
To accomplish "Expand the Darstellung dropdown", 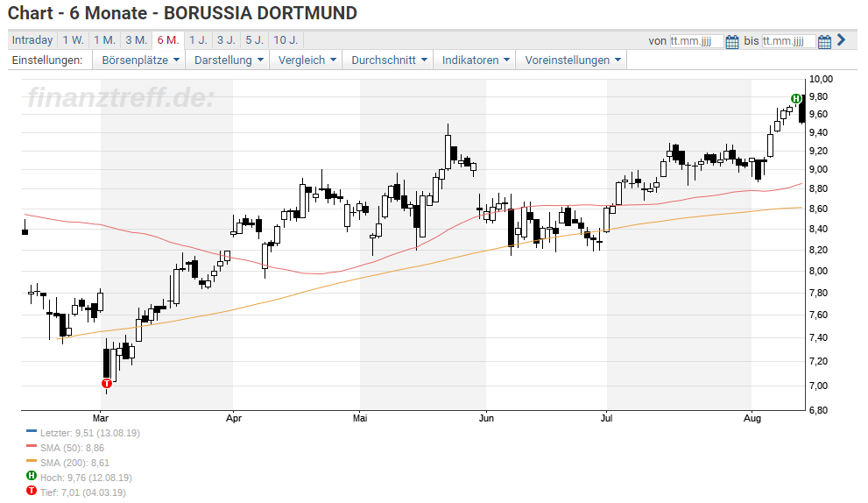I will [228, 60].
